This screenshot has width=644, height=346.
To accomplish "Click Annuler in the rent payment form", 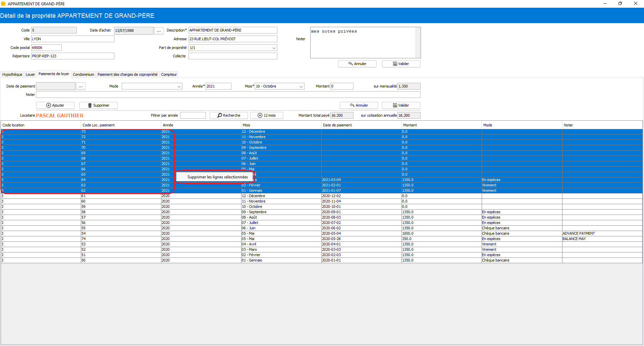I will click(x=359, y=105).
